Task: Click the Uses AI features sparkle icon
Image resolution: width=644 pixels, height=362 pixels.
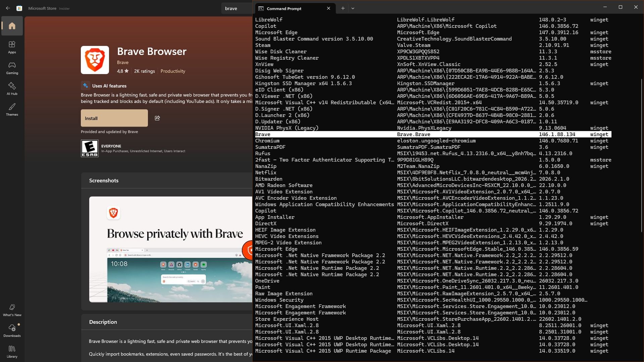Action: coord(85,85)
